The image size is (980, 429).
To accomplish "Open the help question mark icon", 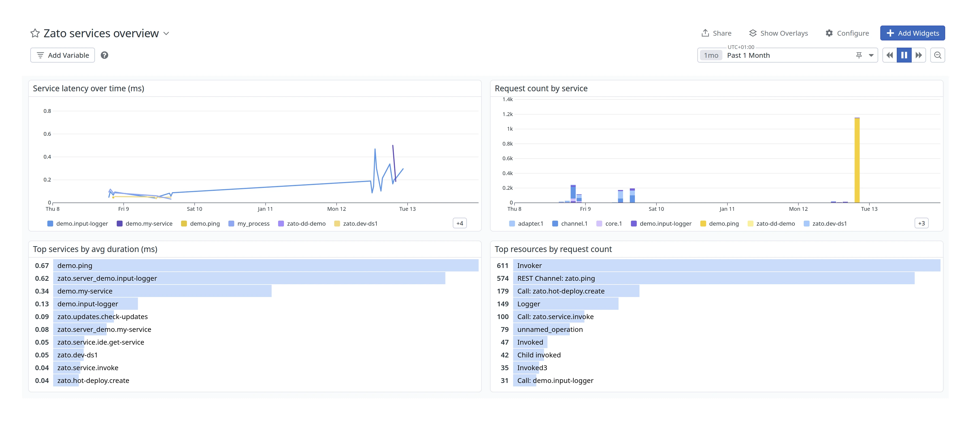I will click(104, 55).
